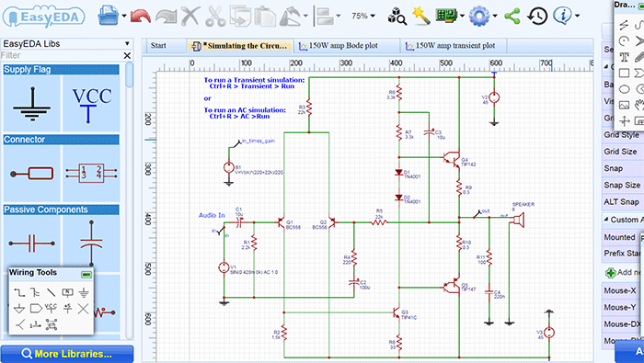The width and height of the screenshot is (644, 363).
Task: Select the Canvas Origin crosshair tool
Action: click(x=625, y=121)
